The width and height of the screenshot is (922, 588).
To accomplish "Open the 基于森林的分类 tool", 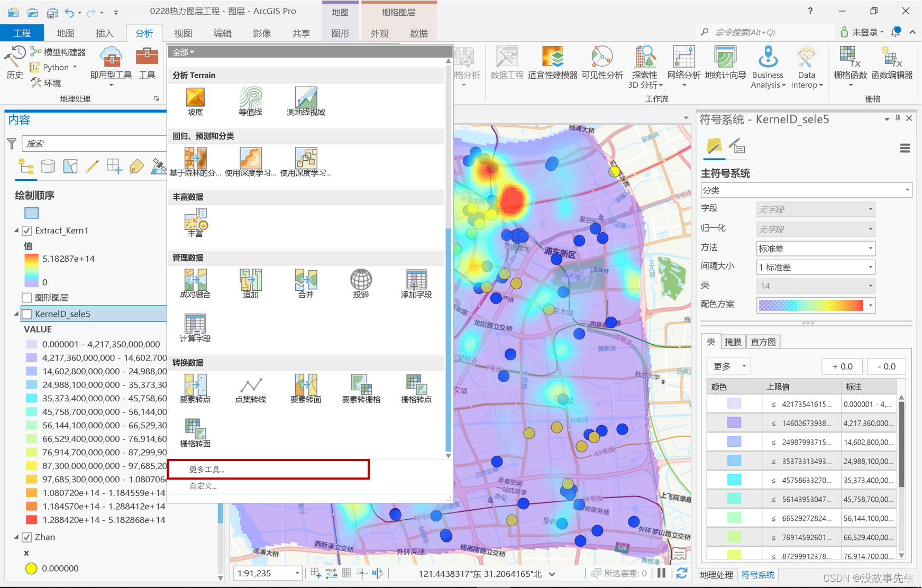I will click(195, 162).
